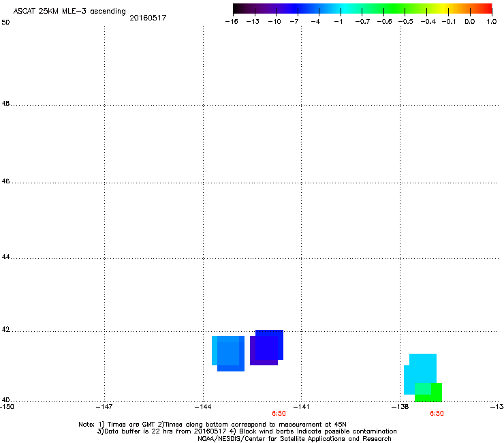Click the NOAA/NESDIS credit line
This screenshot has height=443, width=504.
294,439
